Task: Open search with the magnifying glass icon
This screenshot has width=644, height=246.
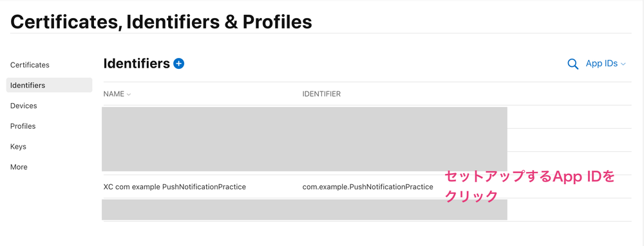Action: [573, 64]
